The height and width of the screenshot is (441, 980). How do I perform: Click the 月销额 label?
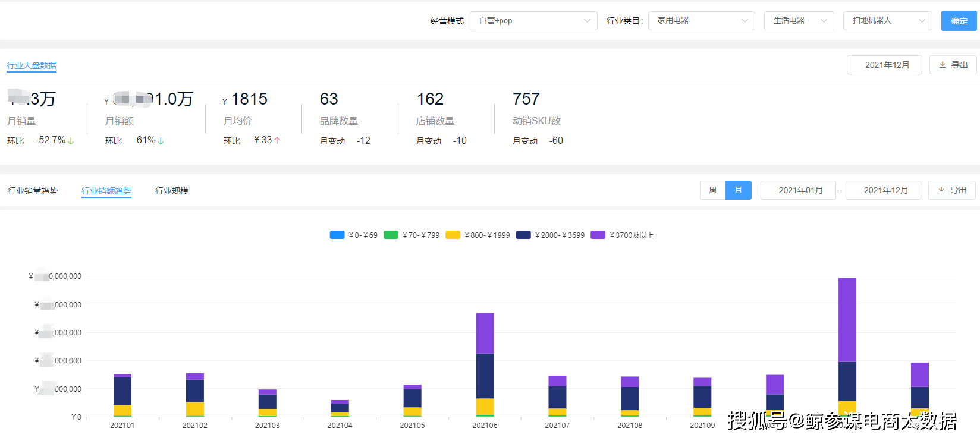(120, 121)
